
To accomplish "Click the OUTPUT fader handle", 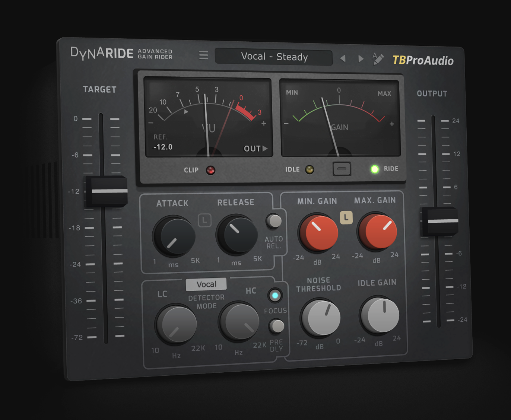I will point(439,221).
